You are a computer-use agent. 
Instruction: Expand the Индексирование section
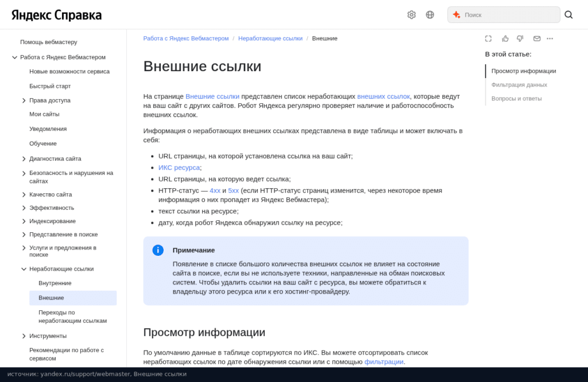pyautogui.click(x=24, y=221)
